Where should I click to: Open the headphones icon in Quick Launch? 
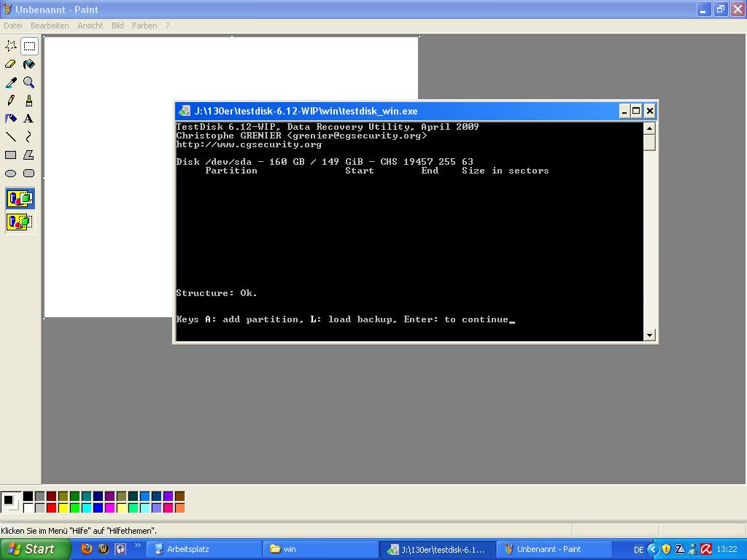coord(120,549)
